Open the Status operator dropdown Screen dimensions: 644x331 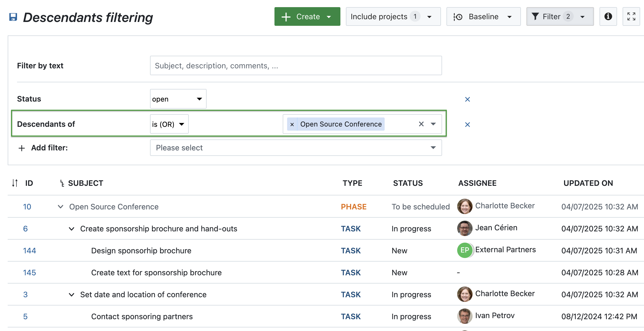coord(178,99)
